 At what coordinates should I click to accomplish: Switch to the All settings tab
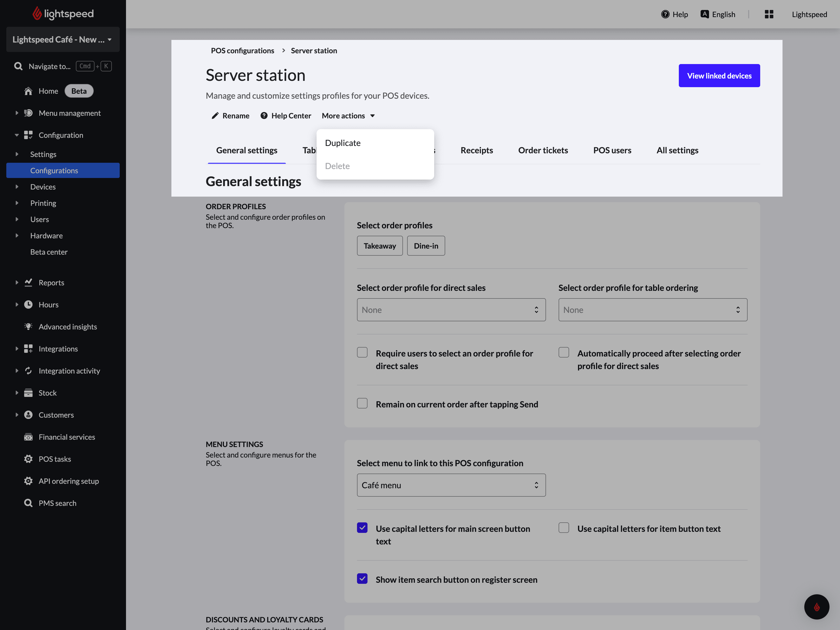pyautogui.click(x=678, y=150)
